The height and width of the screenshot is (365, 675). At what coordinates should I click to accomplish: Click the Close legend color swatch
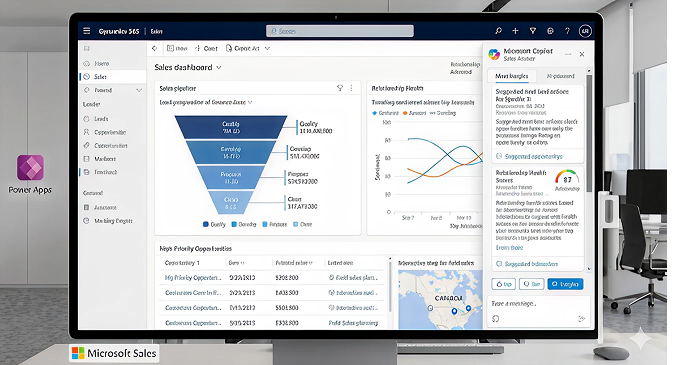point(296,224)
